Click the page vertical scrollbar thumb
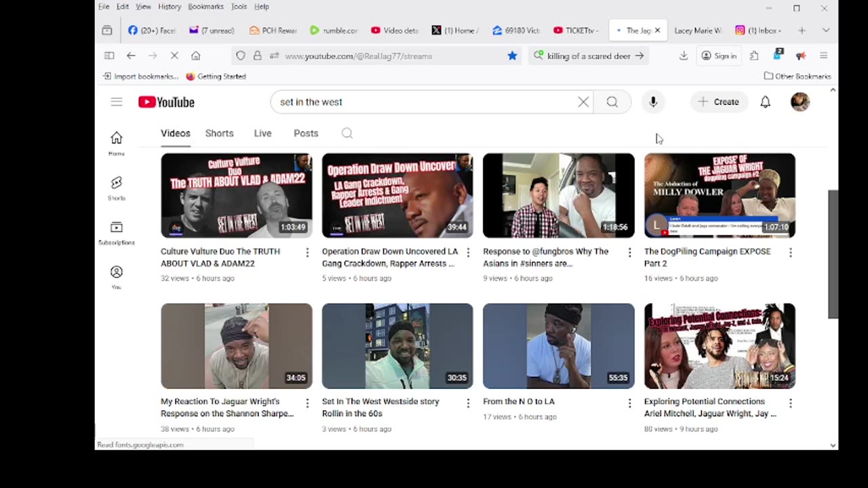The image size is (868, 488). (833, 254)
